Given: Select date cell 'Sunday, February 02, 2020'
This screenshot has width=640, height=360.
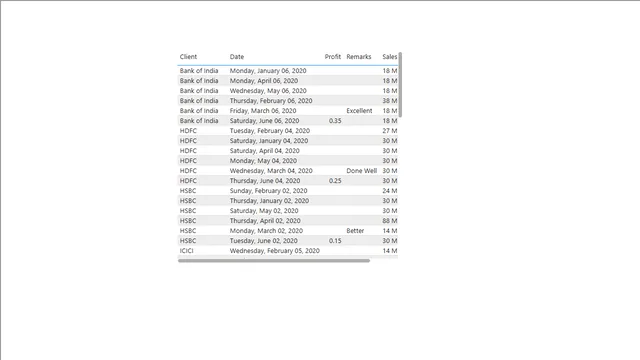Looking at the screenshot, I should (x=268, y=191).
